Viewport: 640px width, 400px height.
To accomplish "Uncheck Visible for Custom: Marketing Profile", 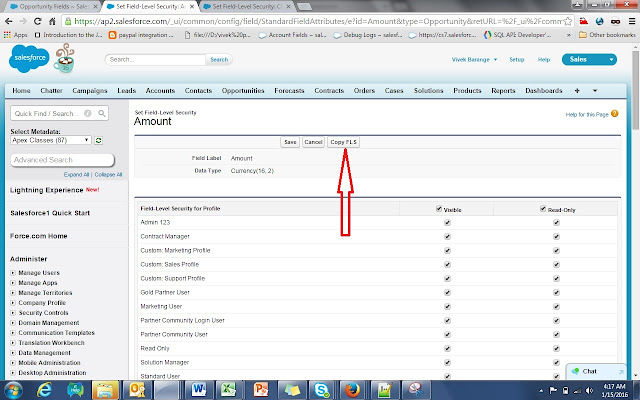I will [447, 251].
